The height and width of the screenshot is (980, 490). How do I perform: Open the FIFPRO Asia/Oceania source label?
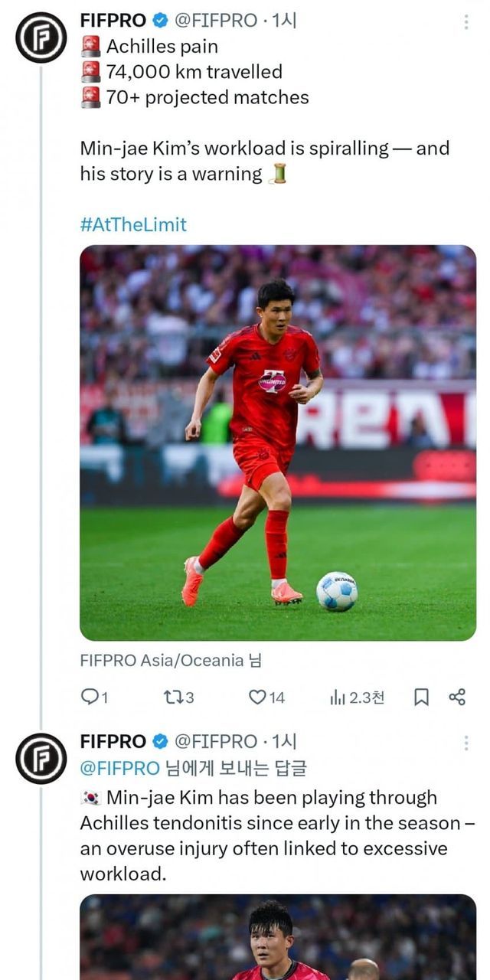tap(162, 659)
